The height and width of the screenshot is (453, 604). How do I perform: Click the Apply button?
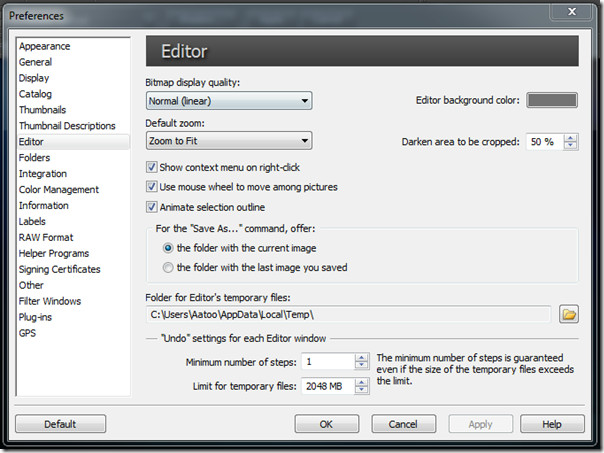480,424
